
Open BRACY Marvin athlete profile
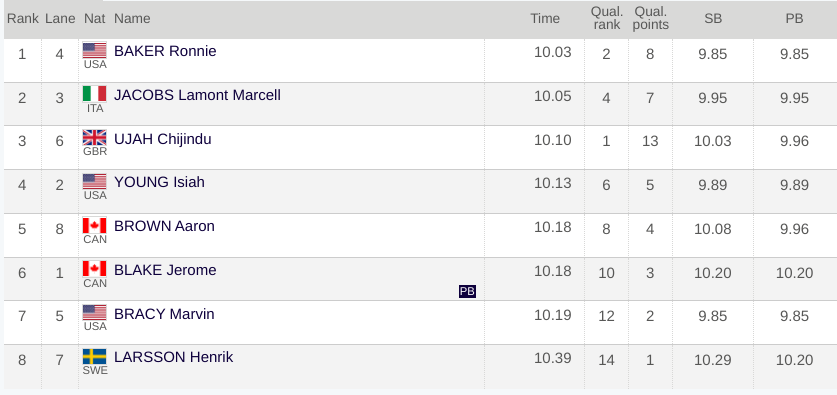[x=164, y=314]
